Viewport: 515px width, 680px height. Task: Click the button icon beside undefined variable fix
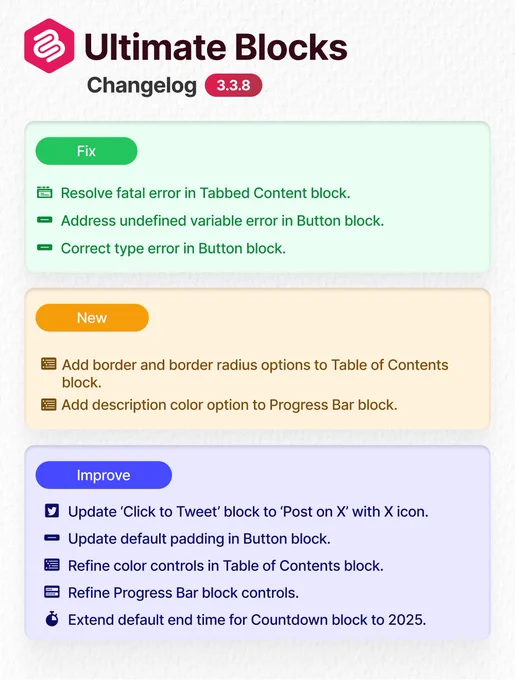point(45,220)
